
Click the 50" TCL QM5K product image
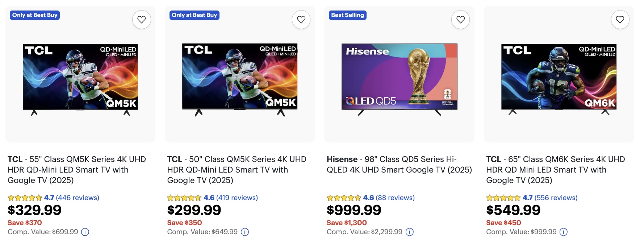click(x=240, y=77)
